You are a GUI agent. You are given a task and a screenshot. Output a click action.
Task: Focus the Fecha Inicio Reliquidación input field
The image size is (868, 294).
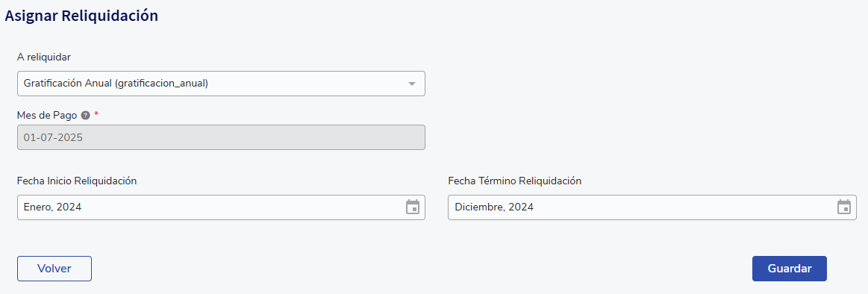pos(222,207)
